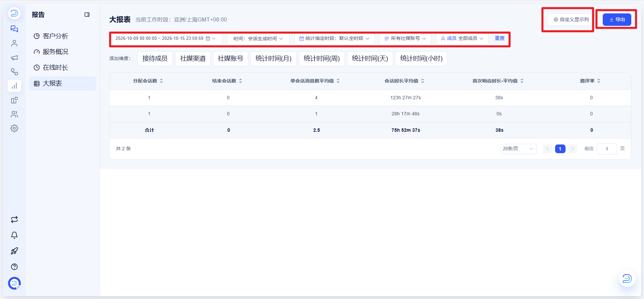
Task: Add the 统计时间(小时) dimension
Action: pyautogui.click(x=421, y=59)
